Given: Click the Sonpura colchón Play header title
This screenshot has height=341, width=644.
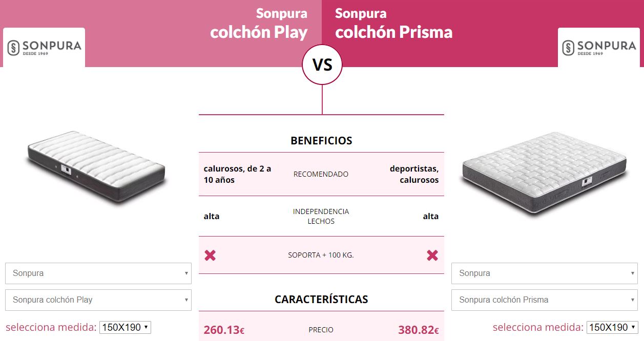Looking at the screenshot, I should tap(259, 24).
